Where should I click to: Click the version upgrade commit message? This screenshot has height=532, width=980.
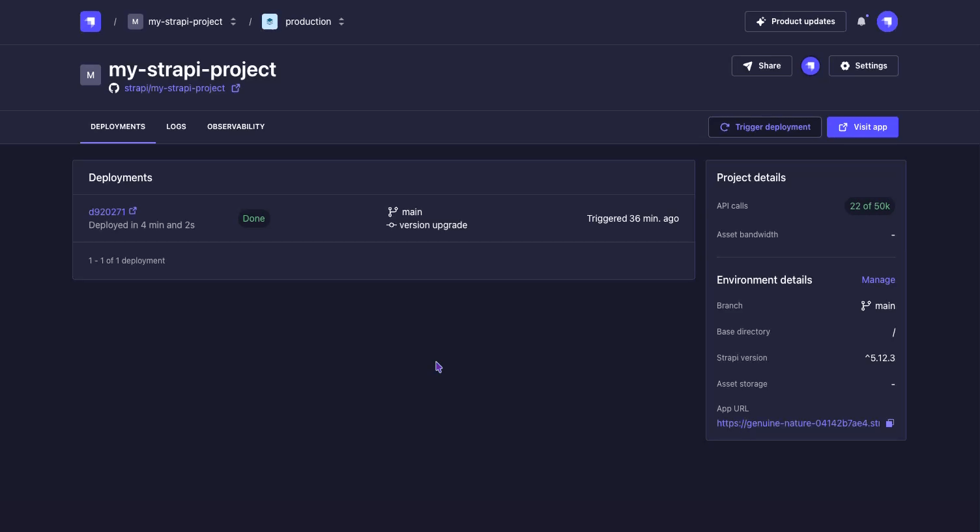(433, 225)
